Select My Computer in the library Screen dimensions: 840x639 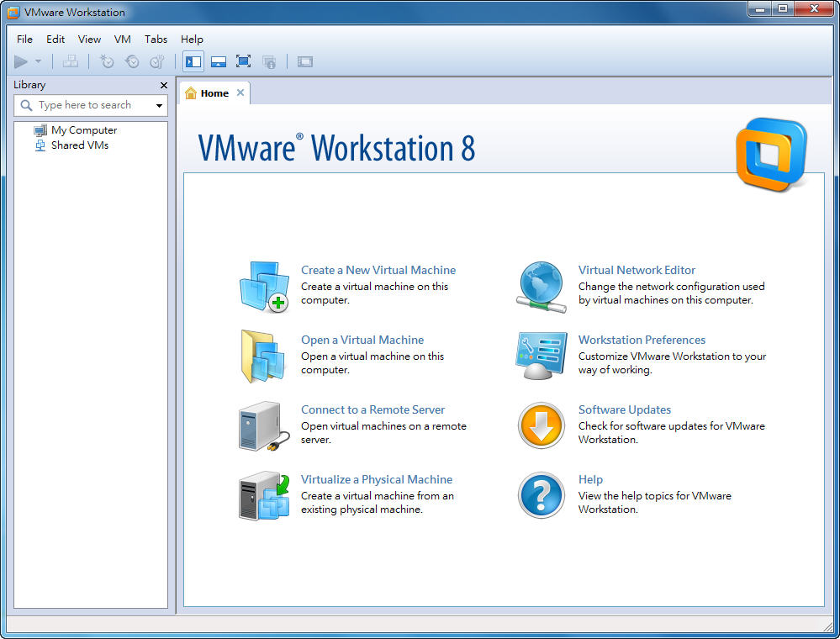click(x=84, y=130)
